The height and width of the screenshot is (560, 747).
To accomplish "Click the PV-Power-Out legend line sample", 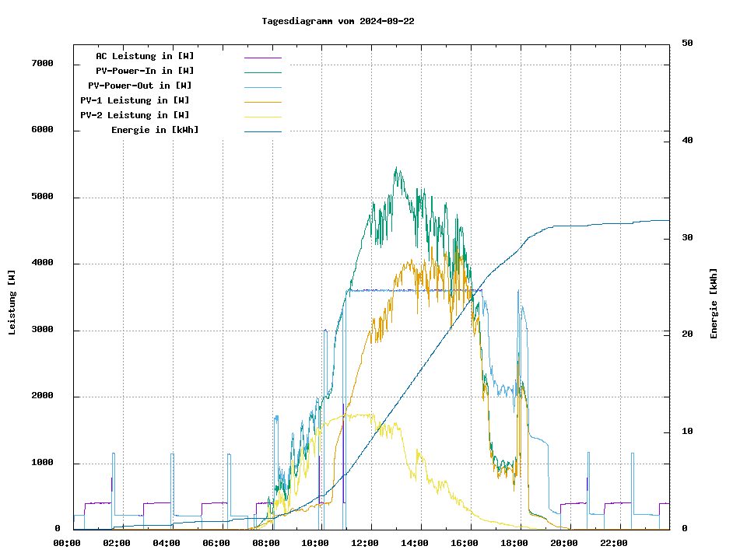I will pos(262,87).
